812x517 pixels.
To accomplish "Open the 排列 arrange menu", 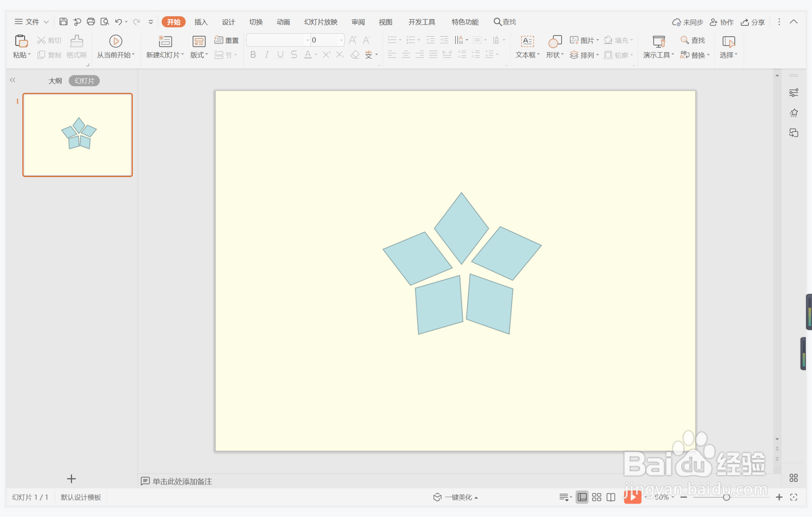I will click(x=584, y=55).
